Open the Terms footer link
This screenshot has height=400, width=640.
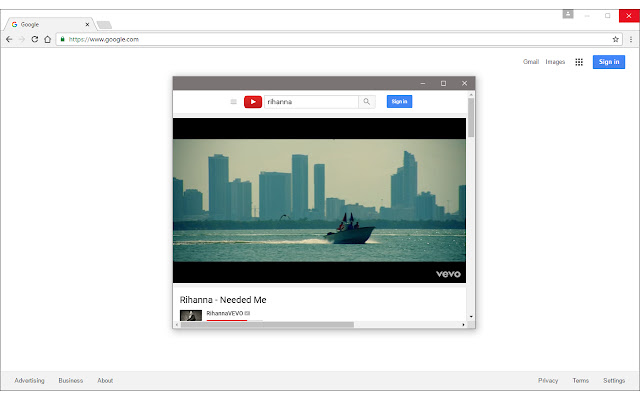coord(580,380)
